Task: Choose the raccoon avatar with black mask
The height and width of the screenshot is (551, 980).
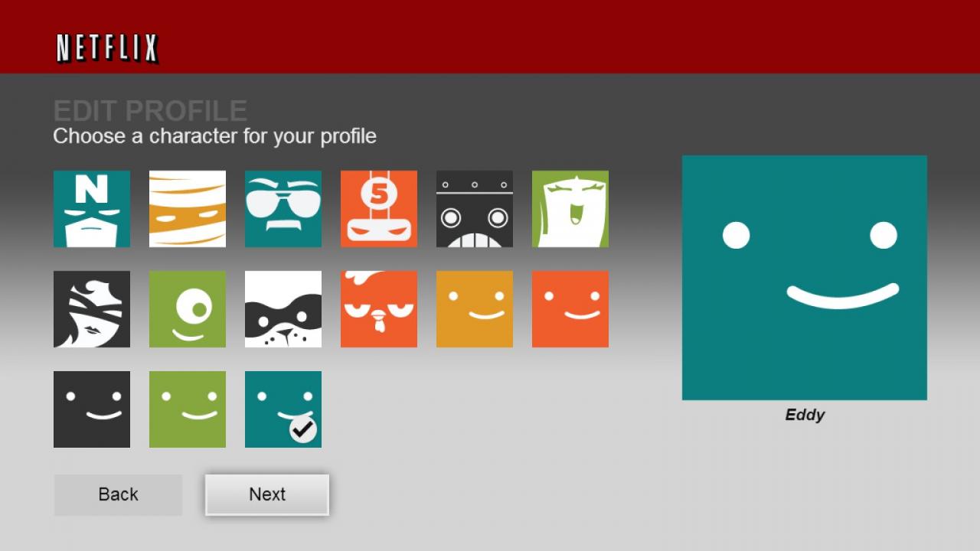Action: (283, 309)
